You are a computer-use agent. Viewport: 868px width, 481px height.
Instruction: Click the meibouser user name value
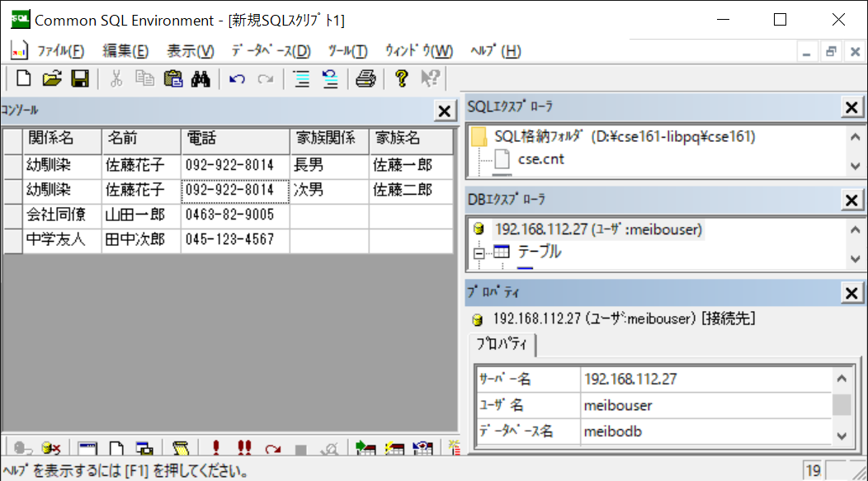pos(706,406)
